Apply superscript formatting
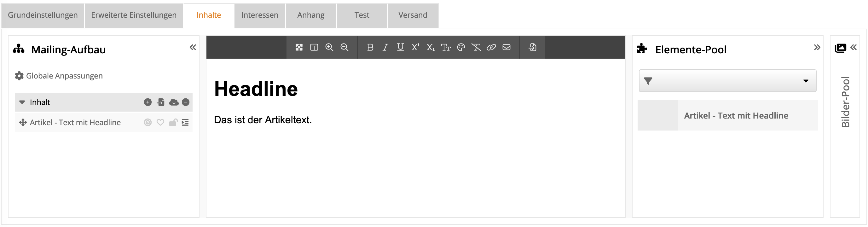This screenshot has height=227, width=868. coord(415,47)
